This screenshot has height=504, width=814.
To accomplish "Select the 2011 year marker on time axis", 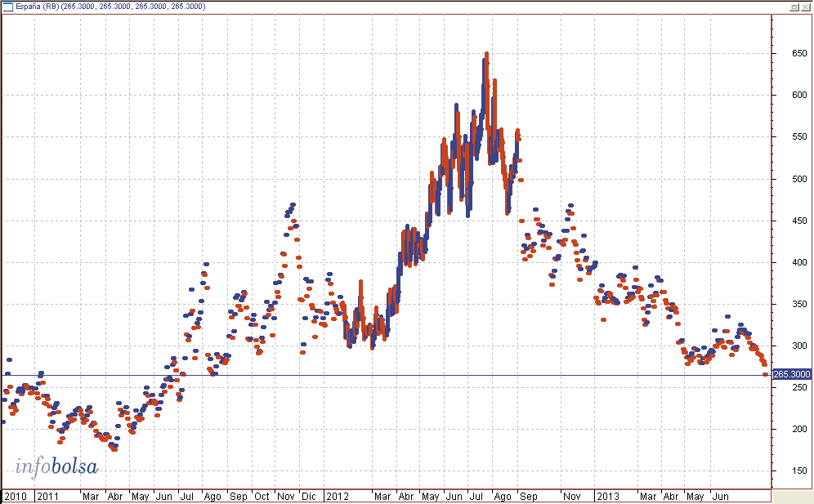I will coord(47,496).
